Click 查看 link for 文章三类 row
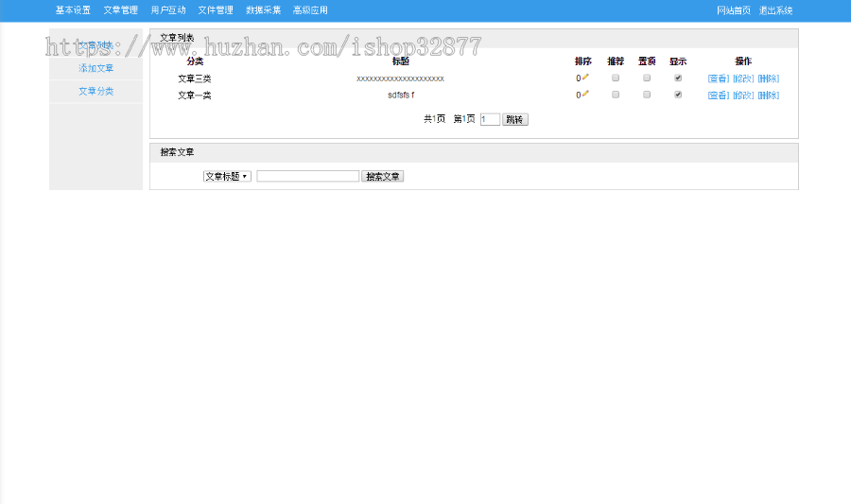This screenshot has width=851, height=504. pos(719,78)
